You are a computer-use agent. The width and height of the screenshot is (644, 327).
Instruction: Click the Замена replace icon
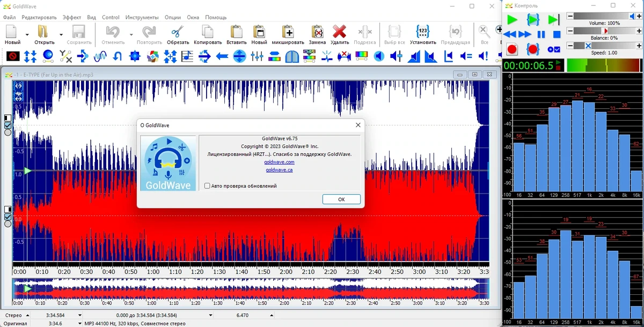click(x=317, y=32)
